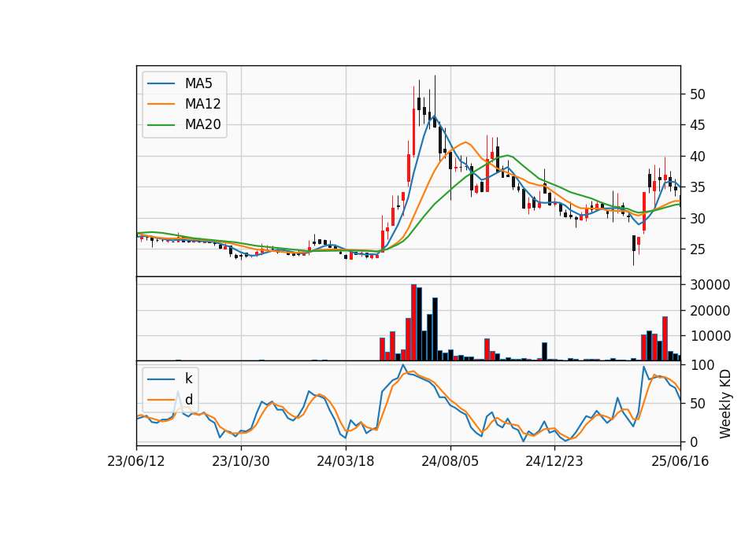Viewport: 756px width, 543px height.
Task: Click the price axis label 45
Action: pyautogui.click(x=698, y=125)
